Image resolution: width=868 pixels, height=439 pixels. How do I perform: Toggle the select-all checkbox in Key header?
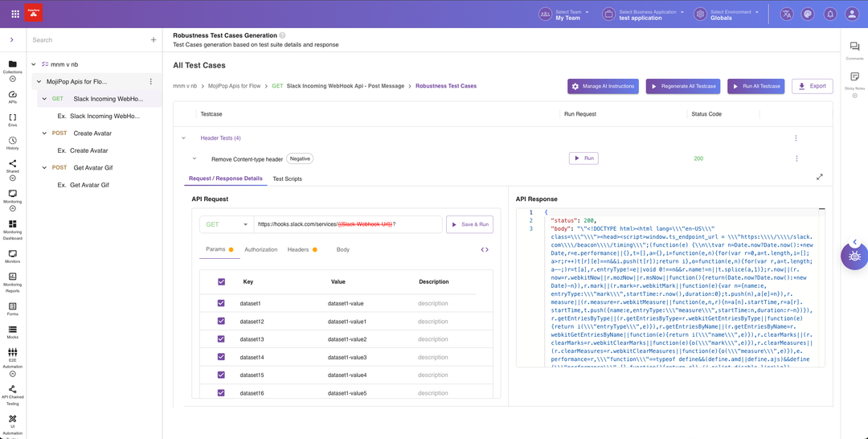tap(222, 282)
